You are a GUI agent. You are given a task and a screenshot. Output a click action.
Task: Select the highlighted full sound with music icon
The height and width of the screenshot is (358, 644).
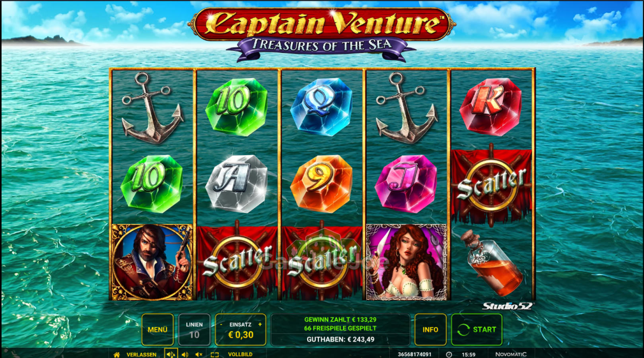[171, 354]
